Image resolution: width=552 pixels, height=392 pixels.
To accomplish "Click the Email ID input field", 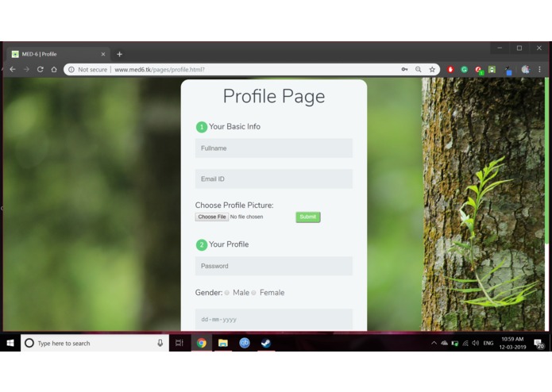I will [273, 179].
